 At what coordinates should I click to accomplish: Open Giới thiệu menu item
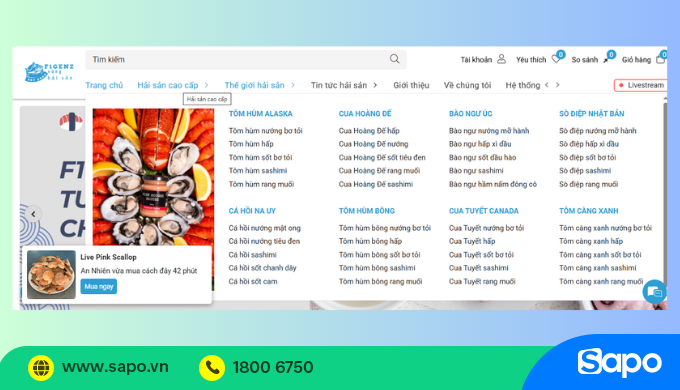(411, 85)
